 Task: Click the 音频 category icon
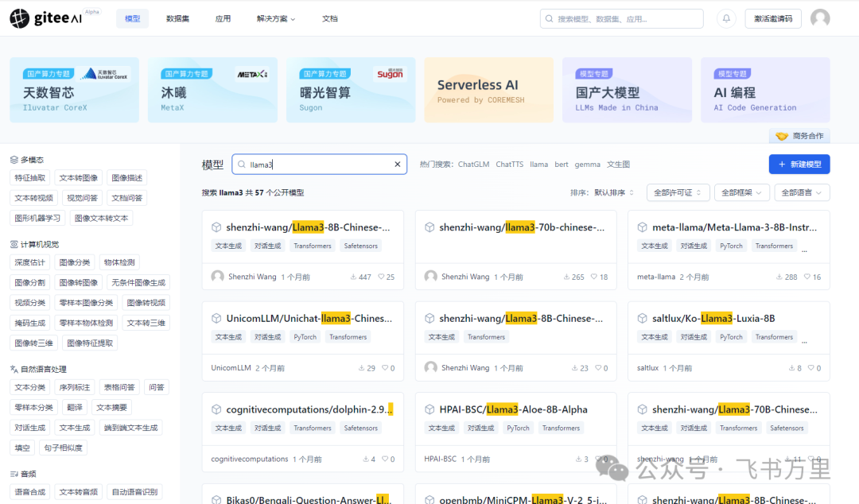[14, 474]
